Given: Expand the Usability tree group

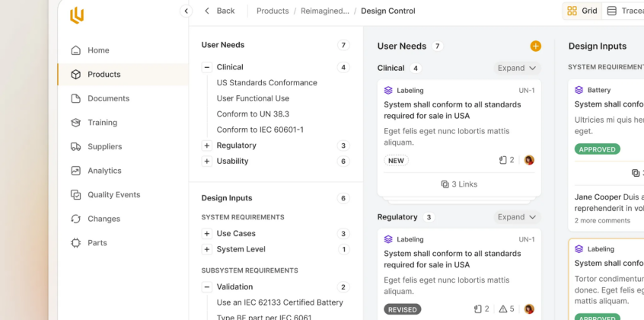Looking at the screenshot, I should [206, 162].
